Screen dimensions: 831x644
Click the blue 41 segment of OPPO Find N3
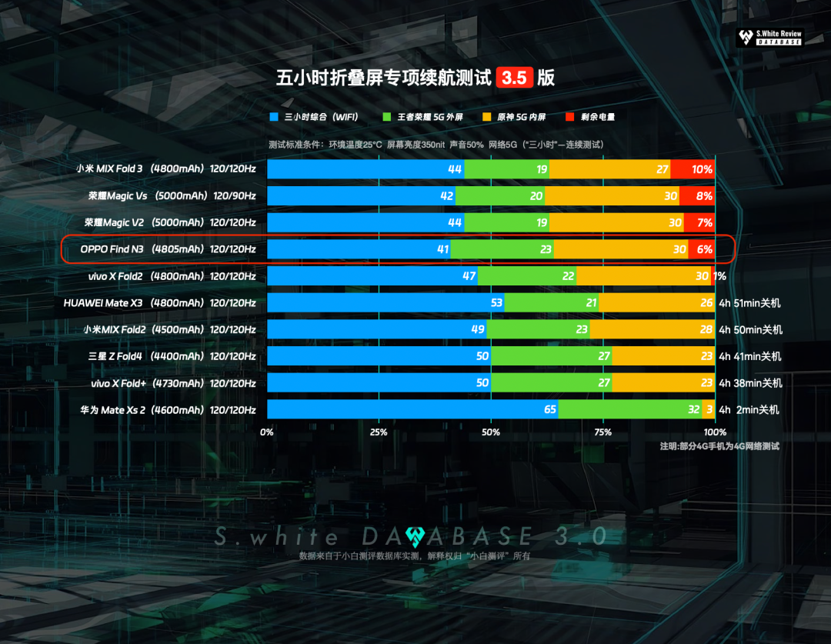[359, 249]
